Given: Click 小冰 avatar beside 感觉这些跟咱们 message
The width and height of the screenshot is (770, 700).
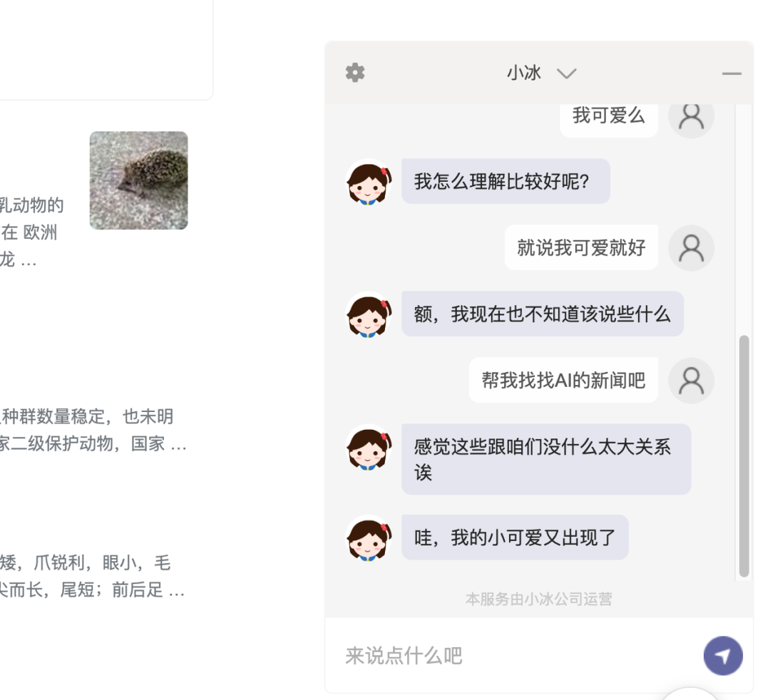Looking at the screenshot, I should pyautogui.click(x=369, y=447).
